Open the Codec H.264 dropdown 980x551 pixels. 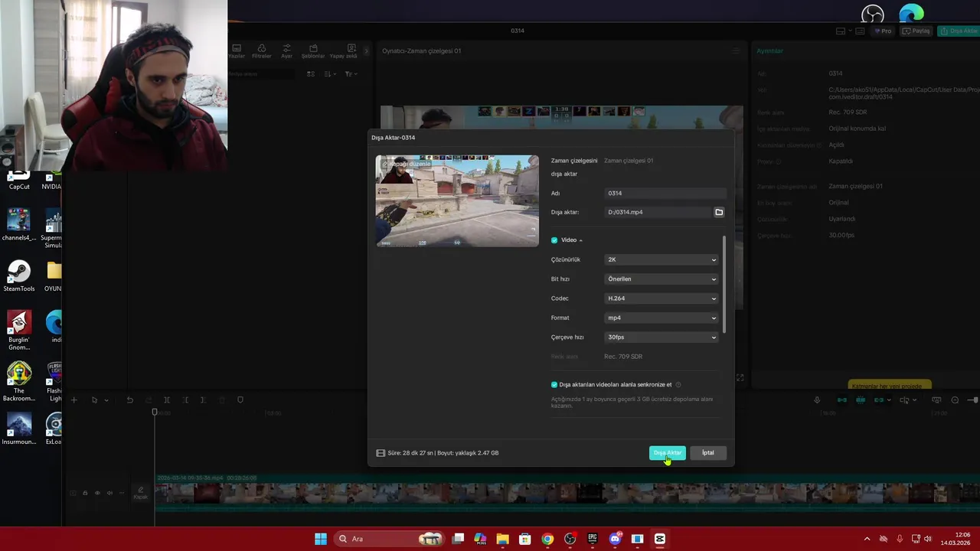point(661,298)
